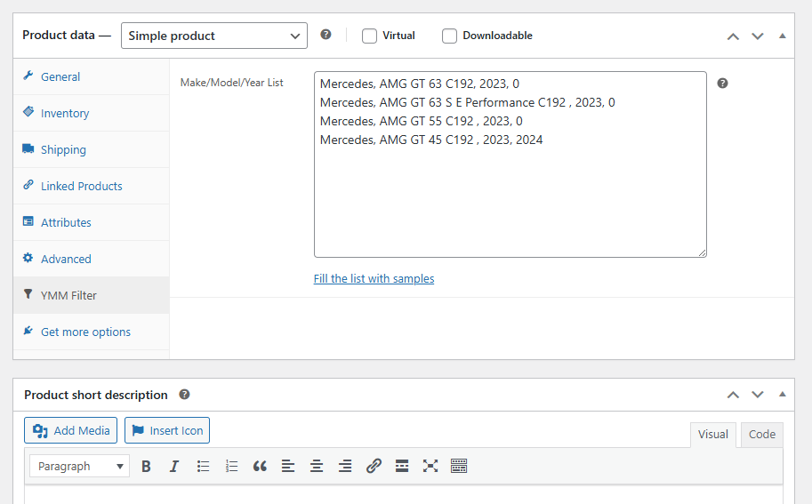Click the help icon next to Product short description
812x504 pixels.
pyautogui.click(x=184, y=395)
